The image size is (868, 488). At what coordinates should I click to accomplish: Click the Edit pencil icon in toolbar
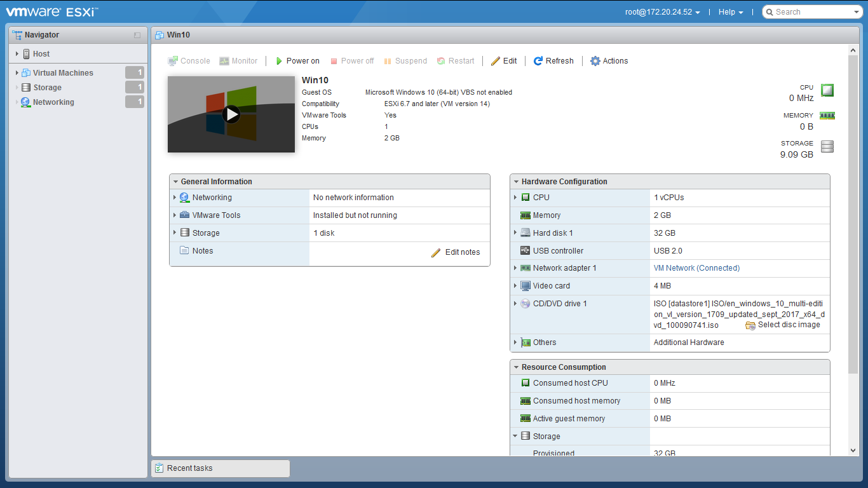(x=496, y=61)
